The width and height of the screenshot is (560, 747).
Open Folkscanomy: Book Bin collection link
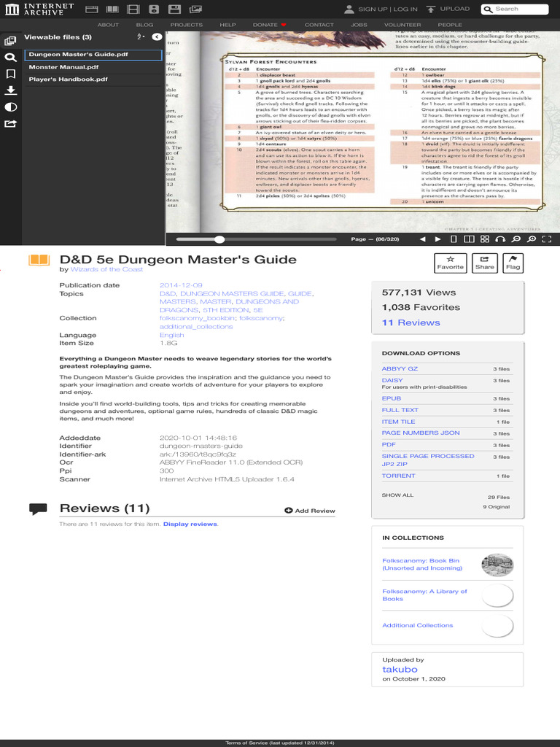click(422, 565)
